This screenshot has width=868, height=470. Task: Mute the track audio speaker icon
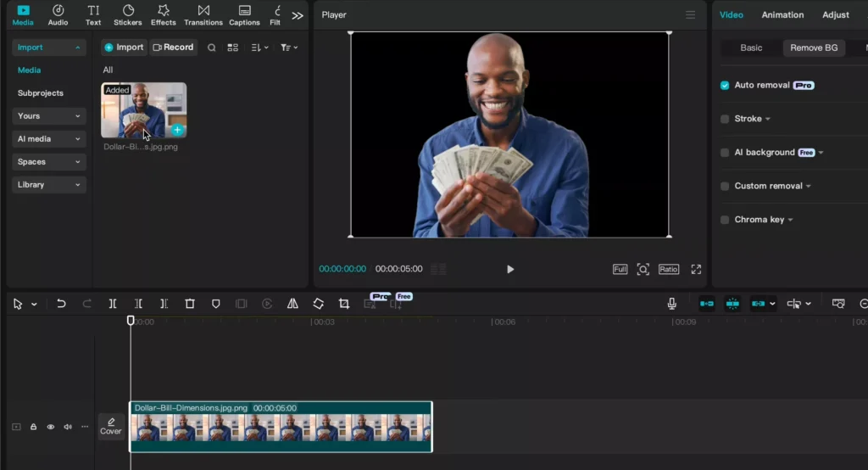(x=68, y=427)
